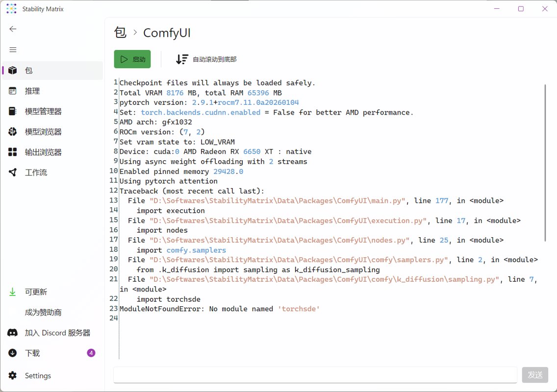The height and width of the screenshot is (392, 557).
Task: Toggle 自动滚动到底部 auto-scroll
Action: (x=206, y=59)
